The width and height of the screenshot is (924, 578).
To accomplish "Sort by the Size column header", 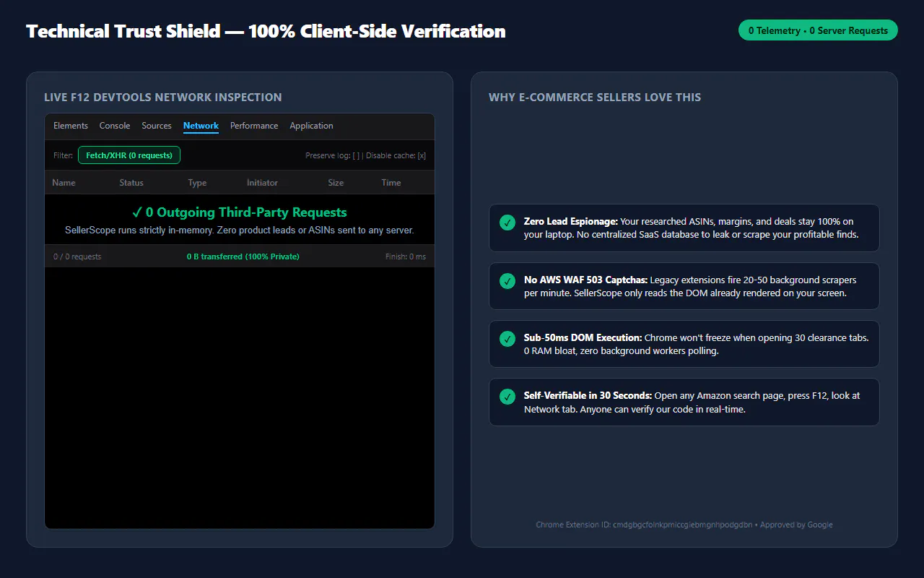I will [x=336, y=183].
